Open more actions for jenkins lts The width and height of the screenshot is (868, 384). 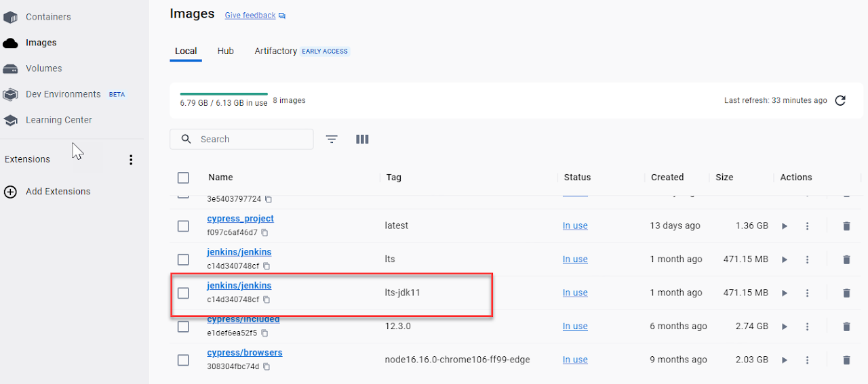point(807,259)
